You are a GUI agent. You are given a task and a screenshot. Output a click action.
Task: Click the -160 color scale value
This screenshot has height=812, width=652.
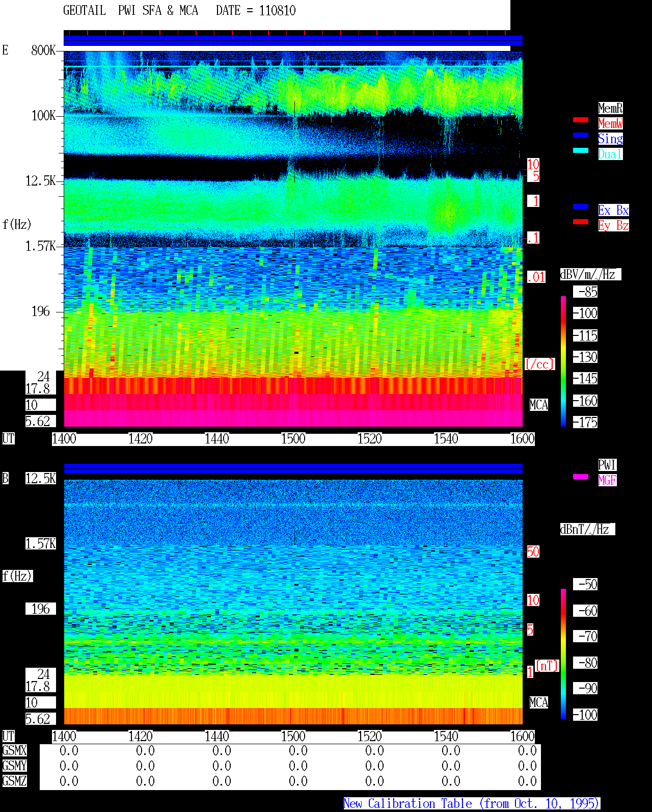coord(585,401)
